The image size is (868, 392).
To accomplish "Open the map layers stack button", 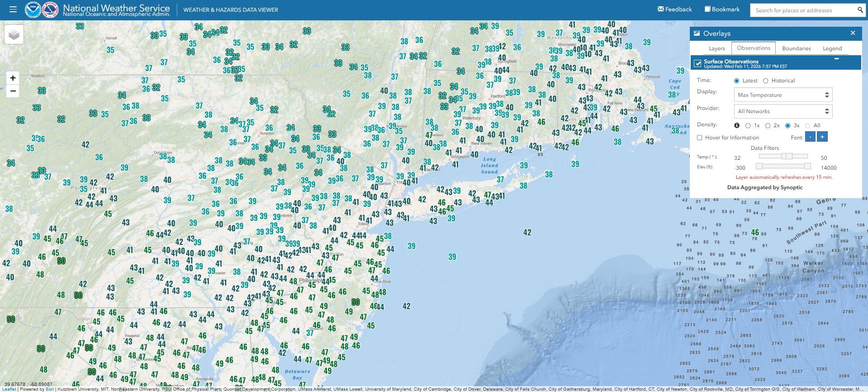I will click(14, 35).
